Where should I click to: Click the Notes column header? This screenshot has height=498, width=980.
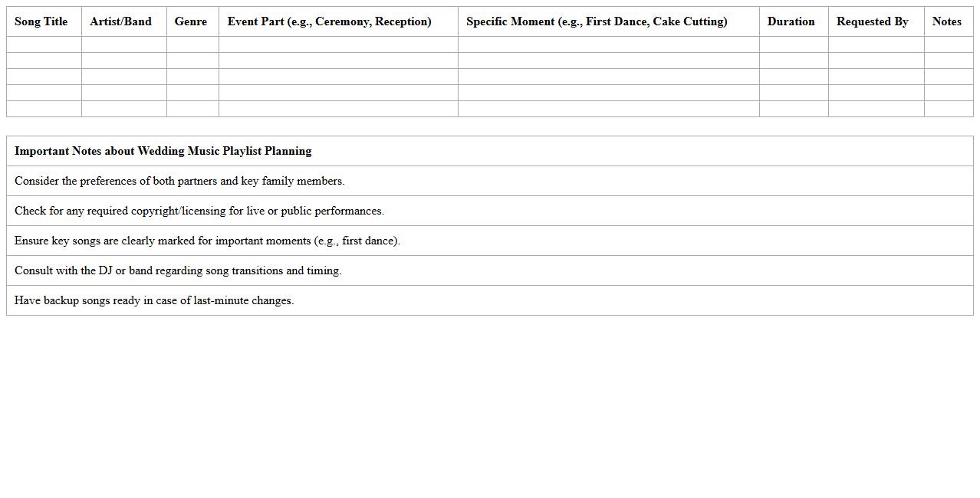coord(947,21)
